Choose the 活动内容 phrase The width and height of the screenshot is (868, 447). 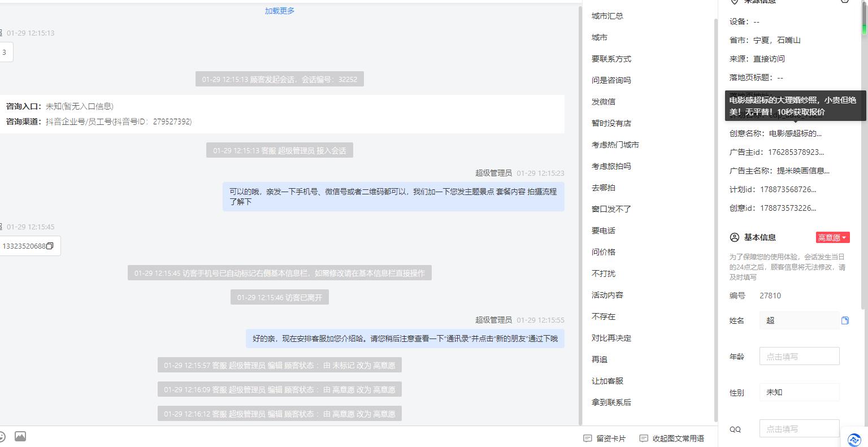[x=607, y=295]
